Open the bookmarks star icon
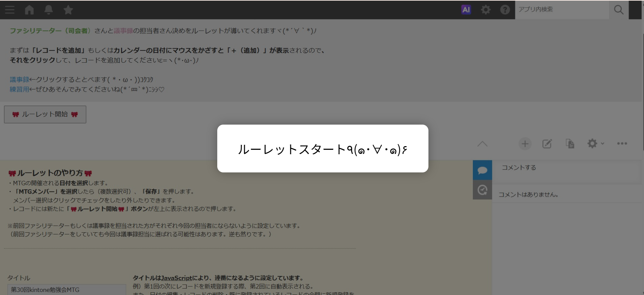This screenshot has height=295, width=644. tap(68, 10)
